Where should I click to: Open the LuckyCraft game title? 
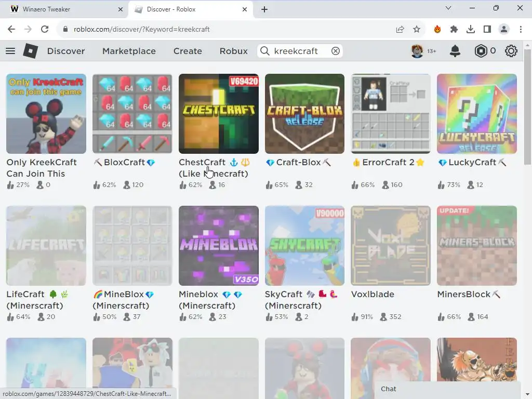pyautogui.click(x=472, y=162)
